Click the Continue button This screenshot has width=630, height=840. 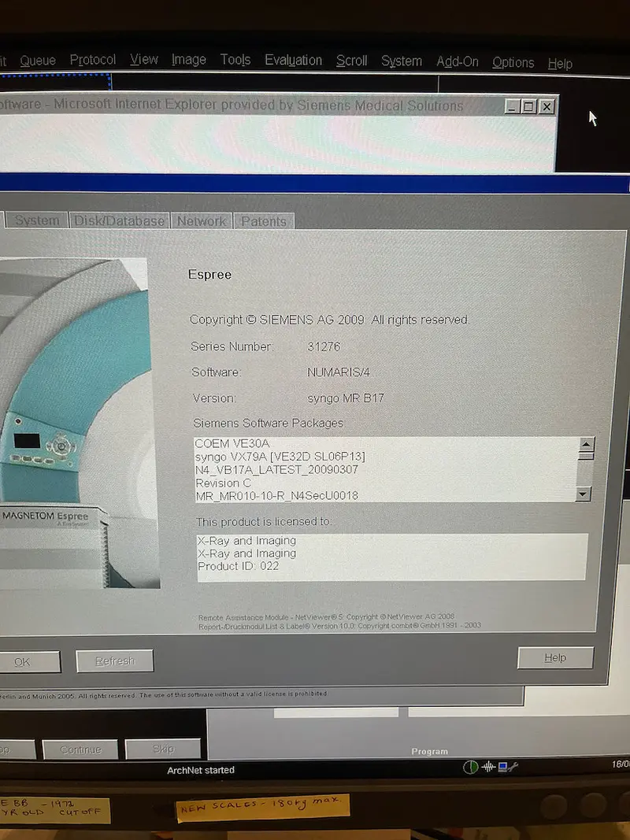coord(80,749)
